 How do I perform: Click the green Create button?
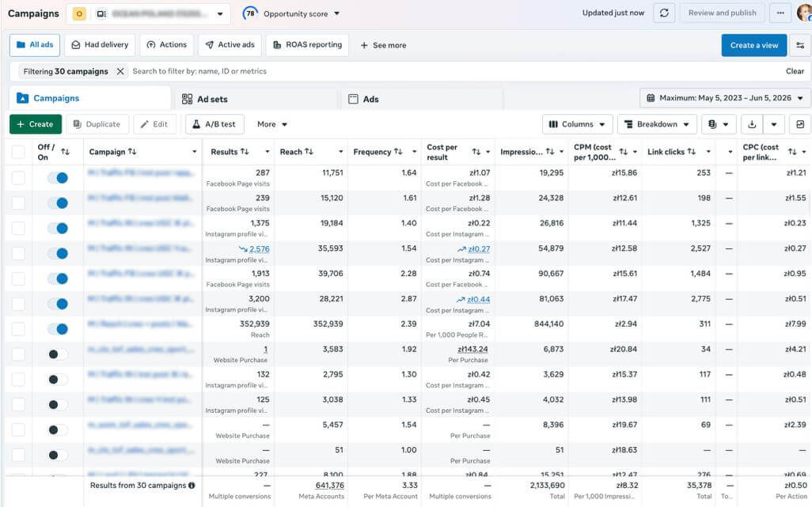click(35, 124)
